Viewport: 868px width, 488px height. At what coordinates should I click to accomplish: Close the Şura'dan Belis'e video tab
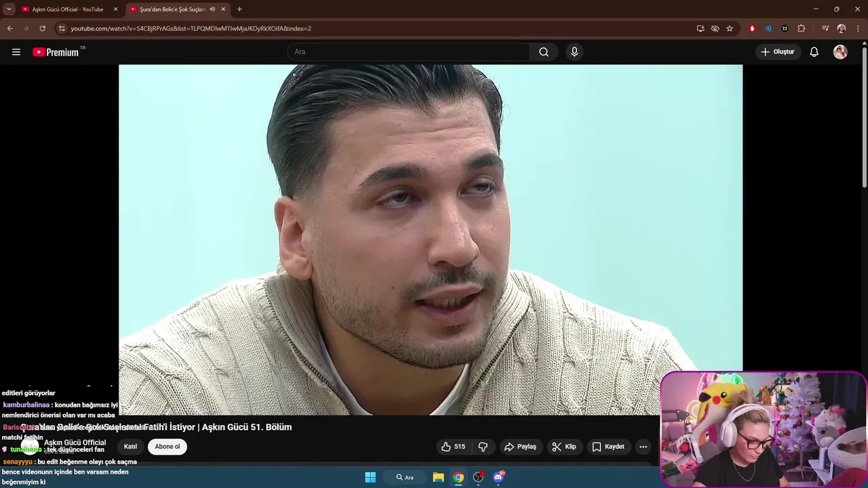coord(223,9)
